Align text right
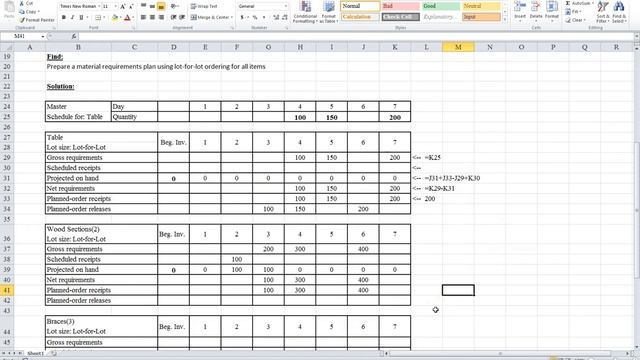 (161, 17)
